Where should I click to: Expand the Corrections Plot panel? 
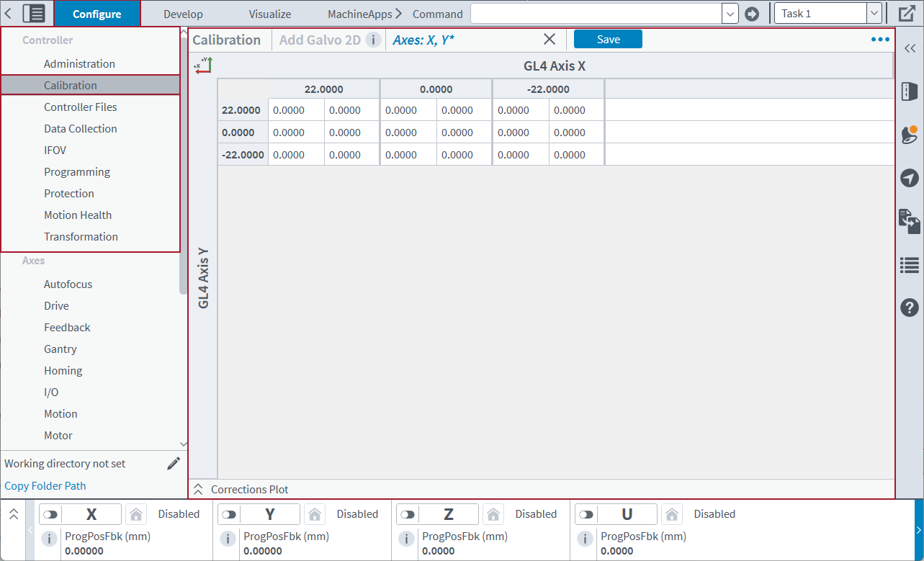(x=199, y=490)
